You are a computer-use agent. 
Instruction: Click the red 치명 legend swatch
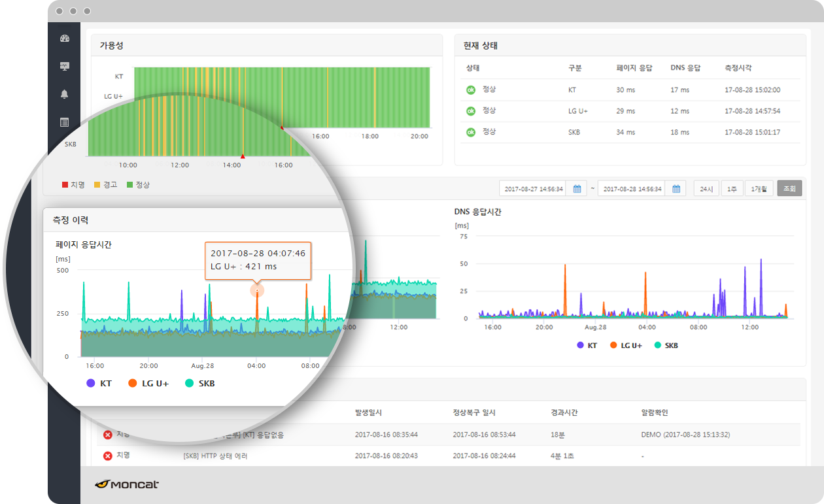point(65,185)
